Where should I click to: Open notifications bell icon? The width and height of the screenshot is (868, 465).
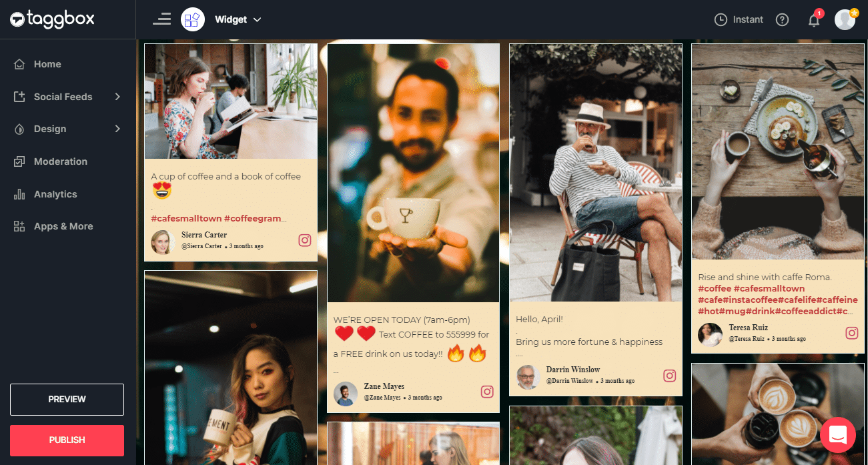point(814,20)
